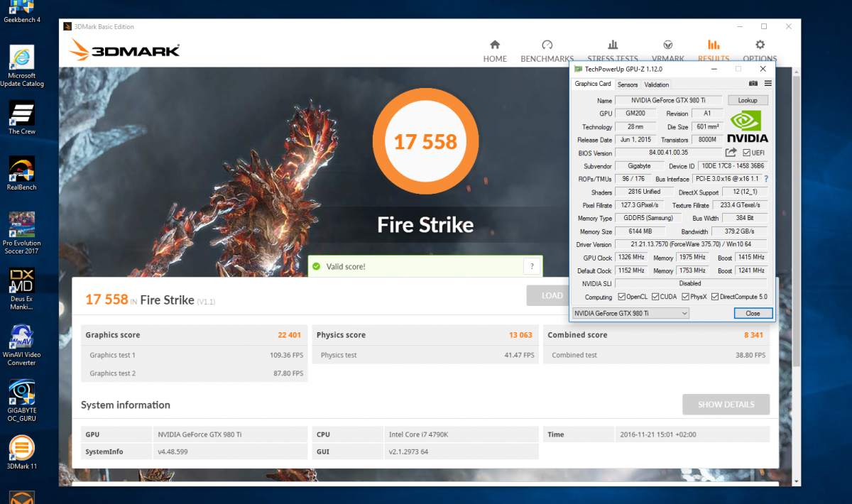
Task: Open the GPU-Z hamburger menu
Action: [x=768, y=84]
